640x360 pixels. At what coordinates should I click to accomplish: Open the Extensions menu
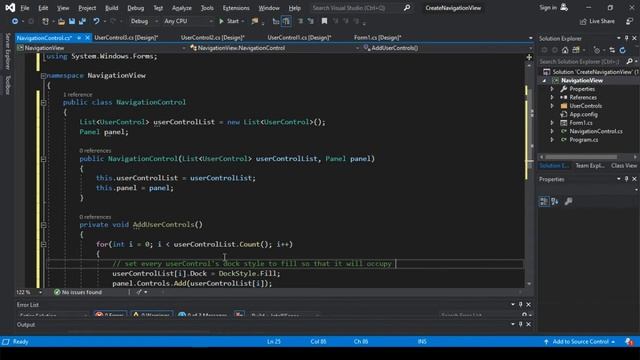point(236,8)
